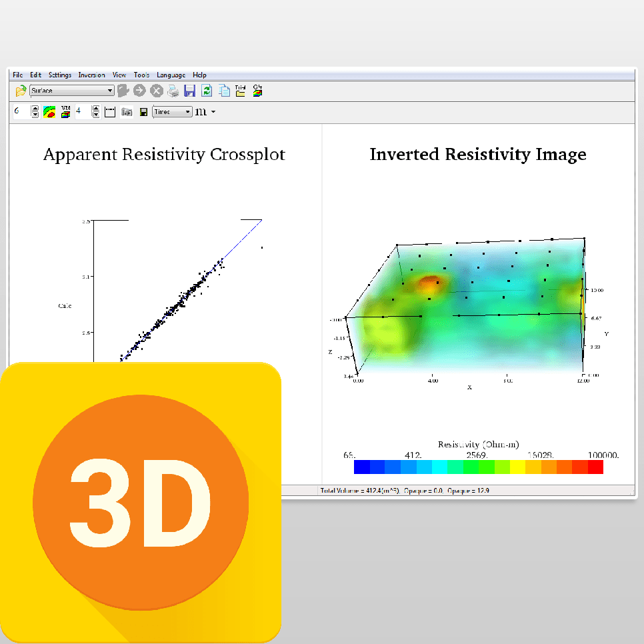
Task: Open the Settings menu
Action: point(59,75)
